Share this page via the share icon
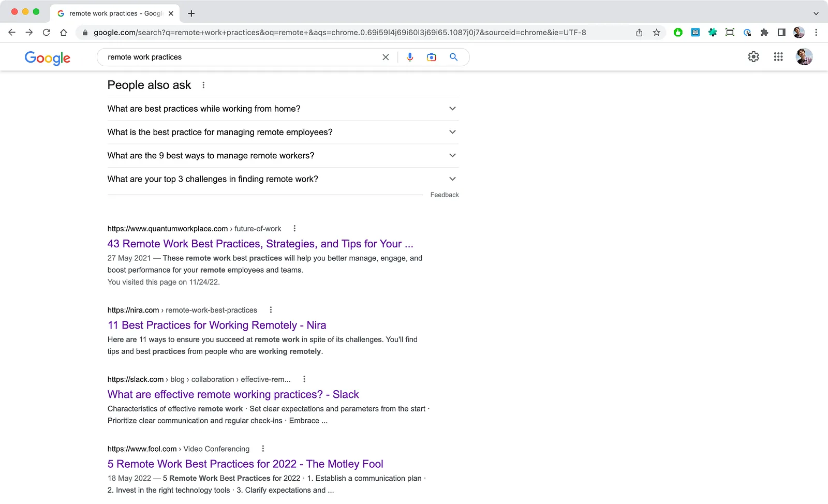Image resolution: width=828 pixels, height=504 pixels. point(639,33)
